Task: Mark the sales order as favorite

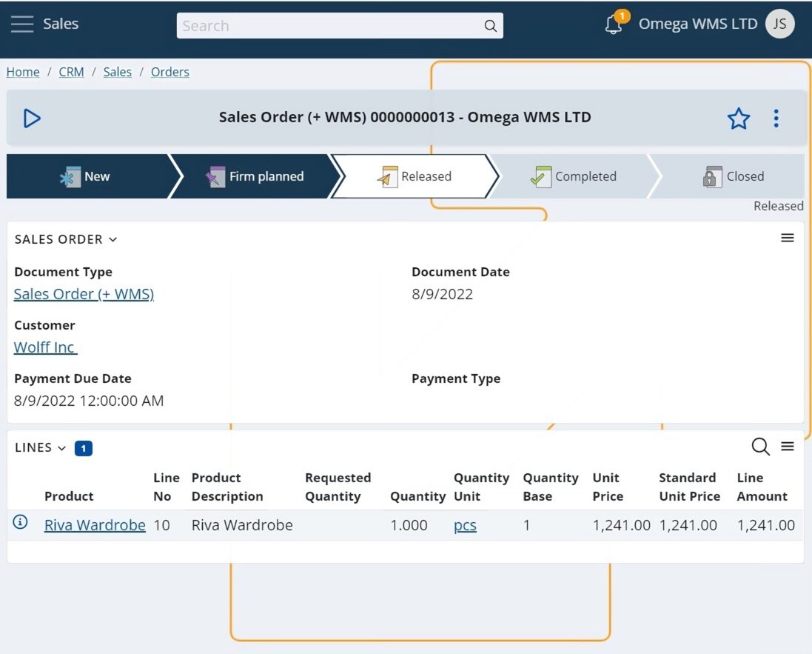Action: (739, 118)
